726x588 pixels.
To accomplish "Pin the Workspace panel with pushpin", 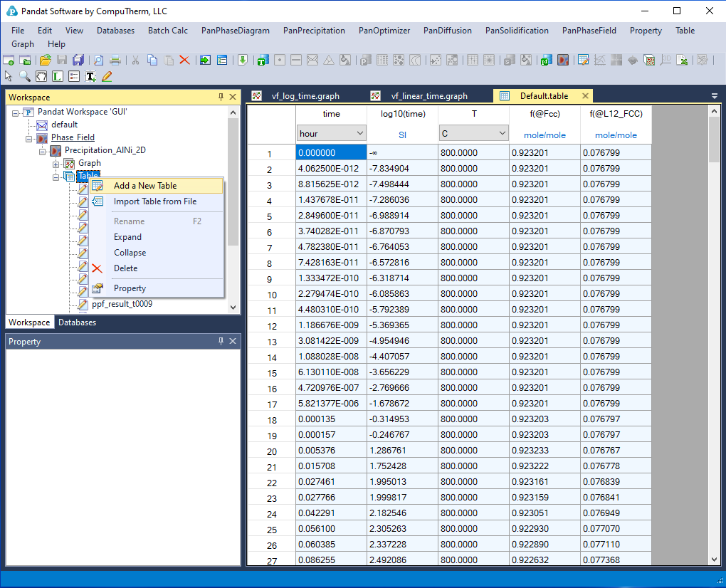I will (221, 97).
